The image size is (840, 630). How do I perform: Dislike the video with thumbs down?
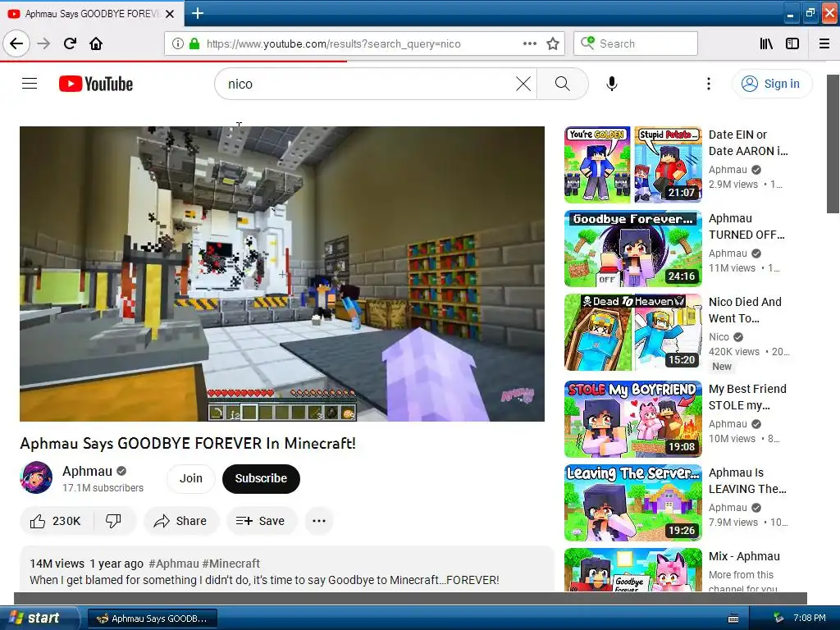pyautogui.click(x=113, y=521)
